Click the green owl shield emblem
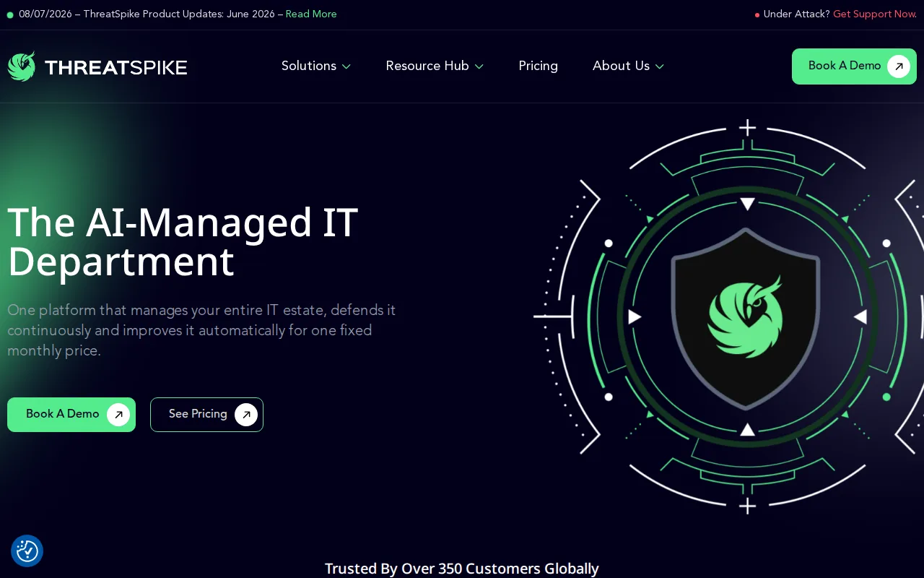This screenshot has height=578, width=924. coord(746,317)
